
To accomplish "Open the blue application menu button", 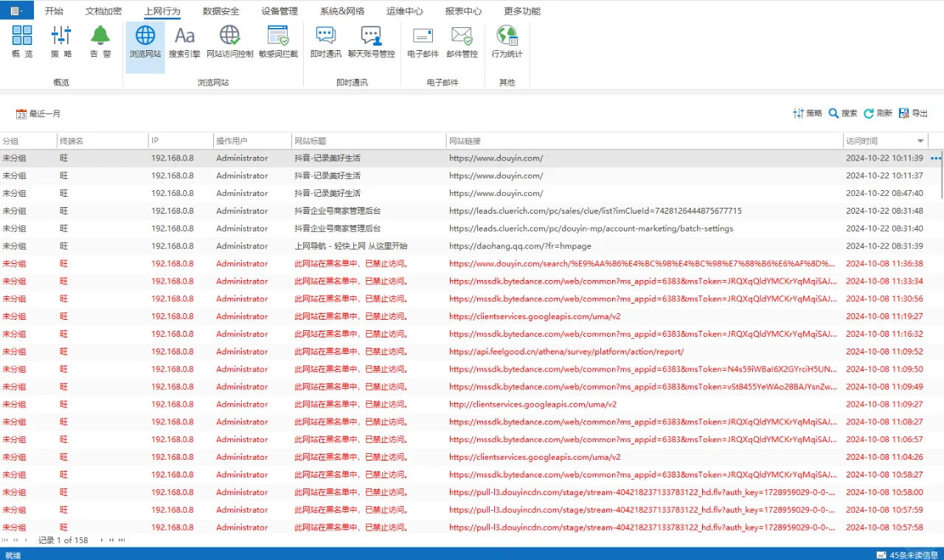I will (x=16, y=11).
